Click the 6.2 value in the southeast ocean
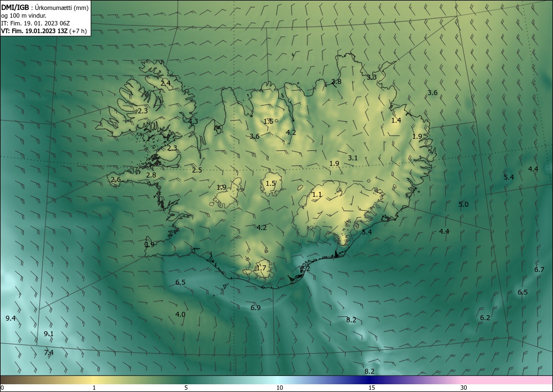This screenshot has height=392, width=553. point(485,318)
